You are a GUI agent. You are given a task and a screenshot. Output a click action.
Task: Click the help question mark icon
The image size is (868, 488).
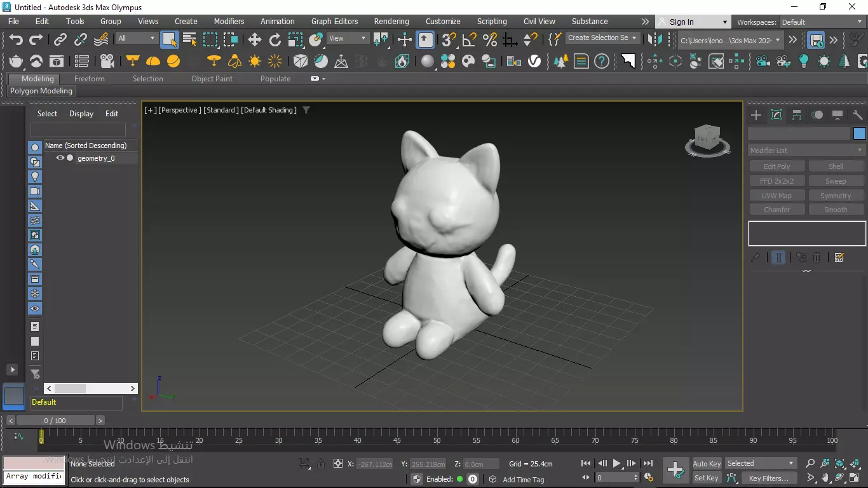(602, 61)
